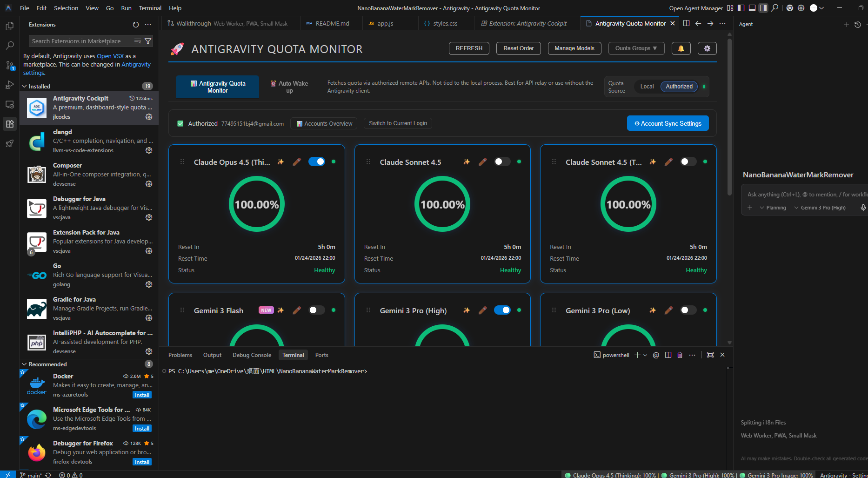Uncheck the Authorized account checkbox

[180, 123]
